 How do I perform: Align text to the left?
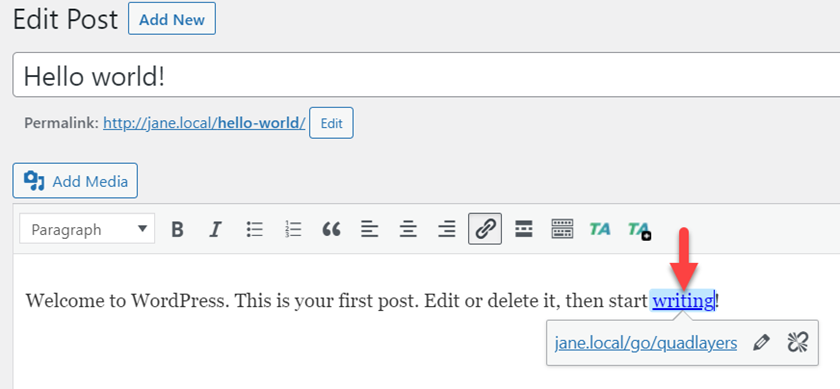(370, 229)
